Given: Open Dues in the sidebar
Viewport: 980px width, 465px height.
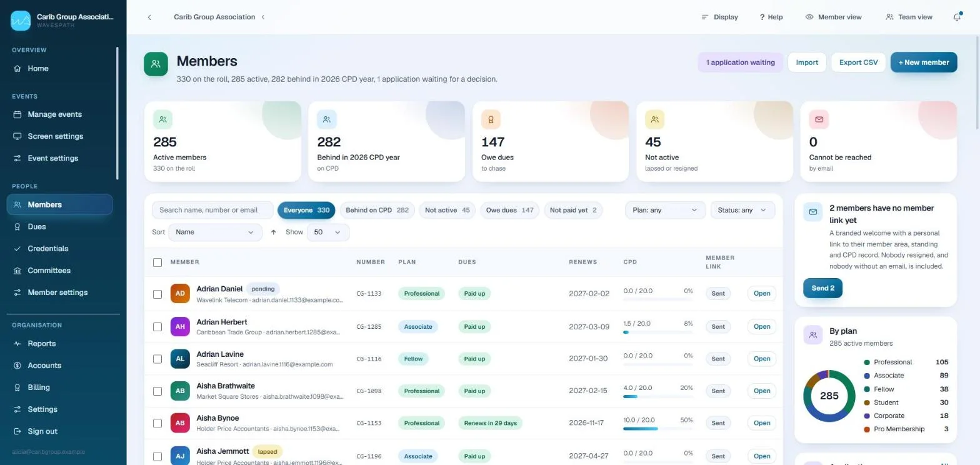Looking at the screenshot, I should (x=60, y=227).
